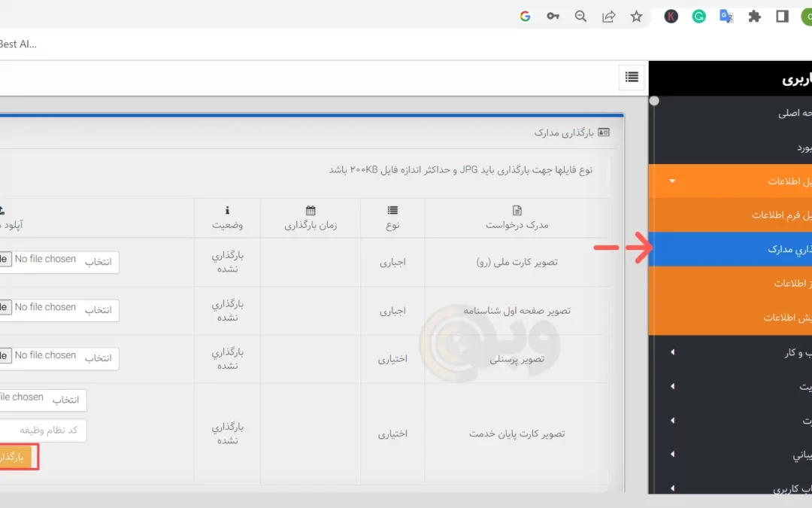The image size is (812, 508).
Task: Open the password key icon in address bar
Action: coord(553,17)
